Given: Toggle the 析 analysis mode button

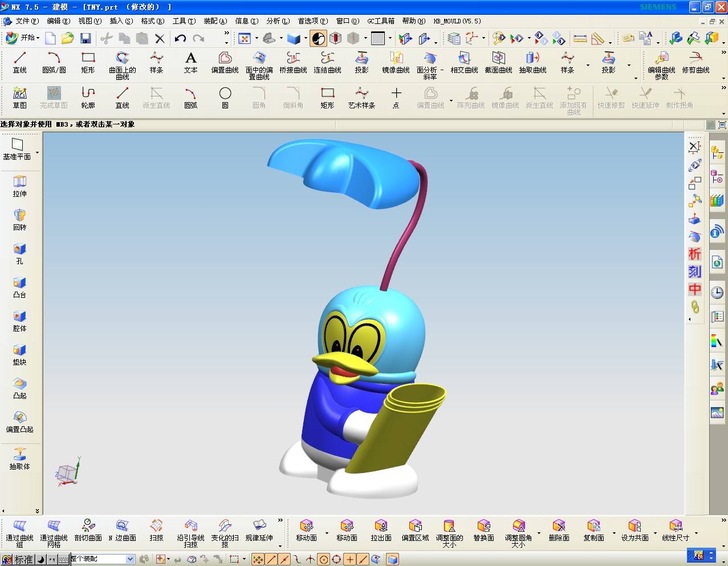Looking at the screenshot, I should [694, 254].
